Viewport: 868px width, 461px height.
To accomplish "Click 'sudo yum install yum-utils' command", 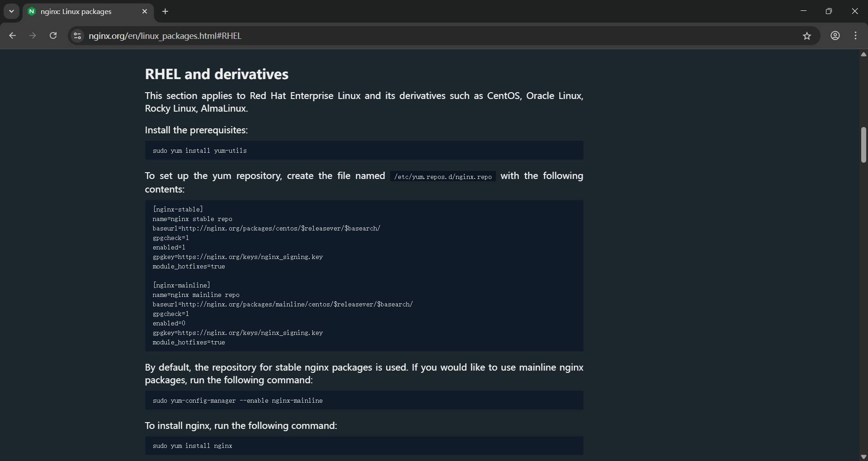I will pyautogui.click(x=199, y=151).
